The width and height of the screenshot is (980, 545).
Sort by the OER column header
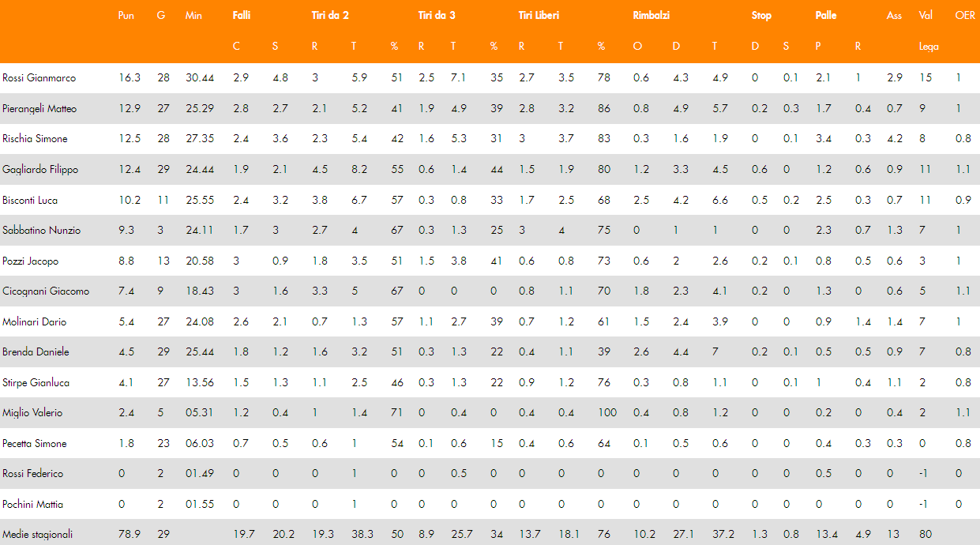coord(964,16)
